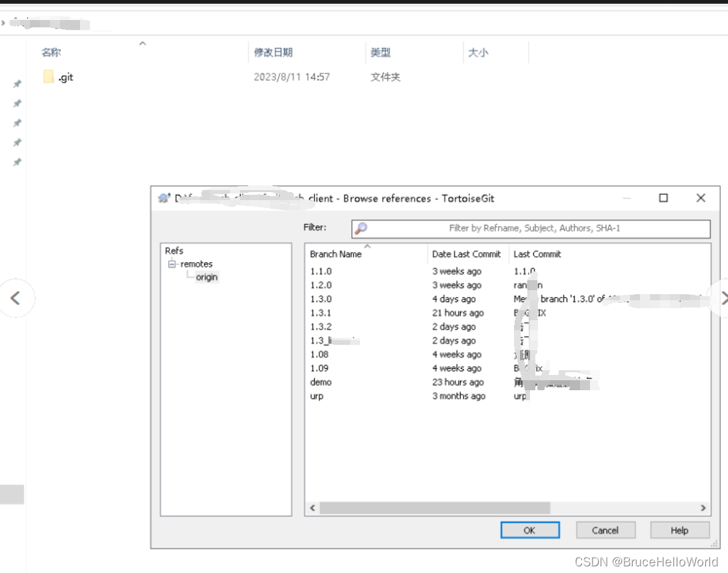The height and width of the screenshot is (573, 728).
Task: Click the TortoiseGit icon in the title bar
Action: tap(163, 198)
